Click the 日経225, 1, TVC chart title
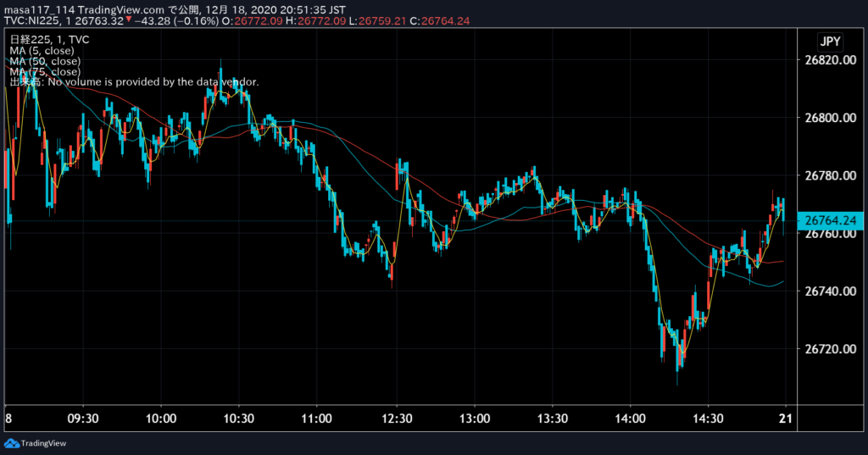Image resolution: width=868 pixels, height=455 pixels. click(x=49, y=39)
